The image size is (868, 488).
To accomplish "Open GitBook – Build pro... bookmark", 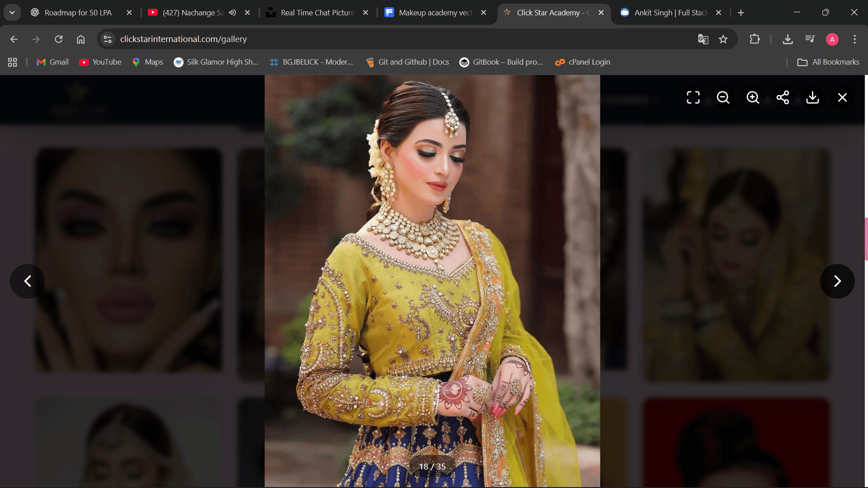I will [501, 62].
